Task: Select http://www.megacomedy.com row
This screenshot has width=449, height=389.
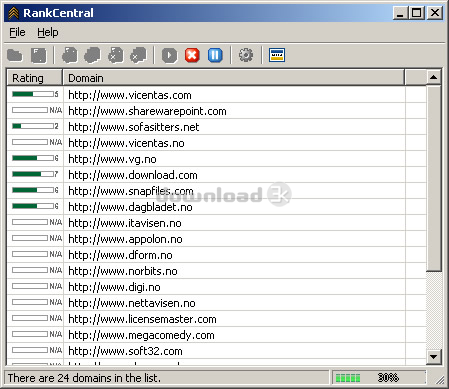Action: (216, 335)
